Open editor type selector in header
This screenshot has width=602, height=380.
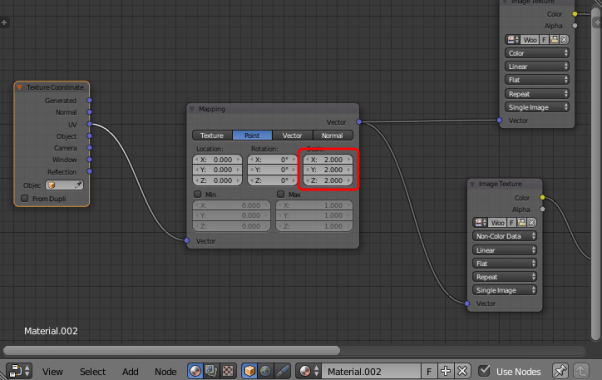coord(19,371)
